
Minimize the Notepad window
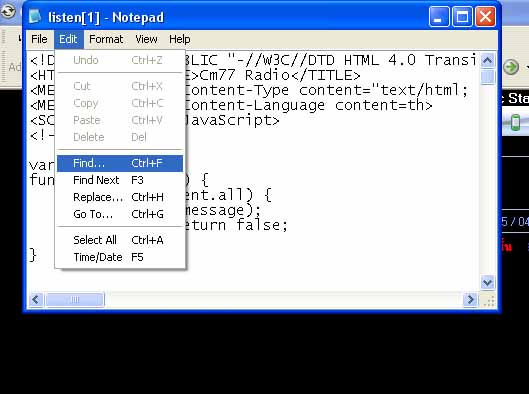(439, 16)
